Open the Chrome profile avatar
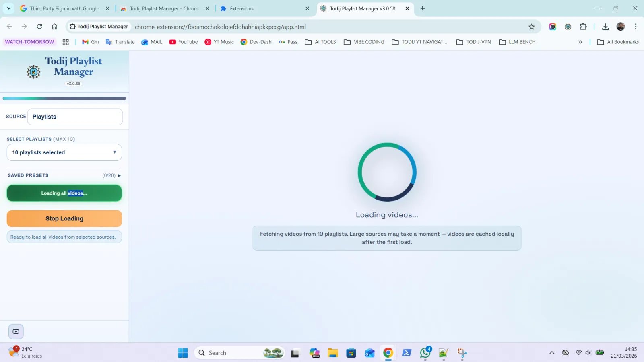The height and width of the screenshot is (362, 644). (x=621, y=27)
